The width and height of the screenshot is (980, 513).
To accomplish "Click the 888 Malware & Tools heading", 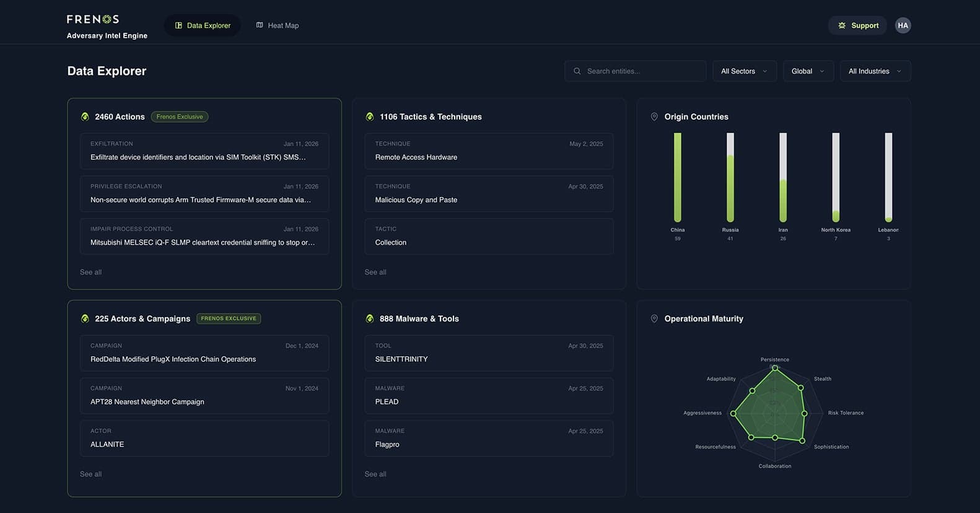I will click(419, 318).
